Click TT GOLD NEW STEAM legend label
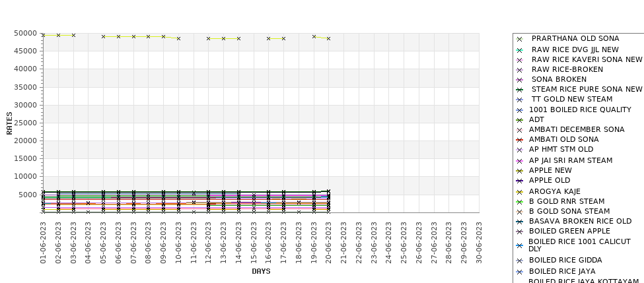 click(x=572, y=99)
